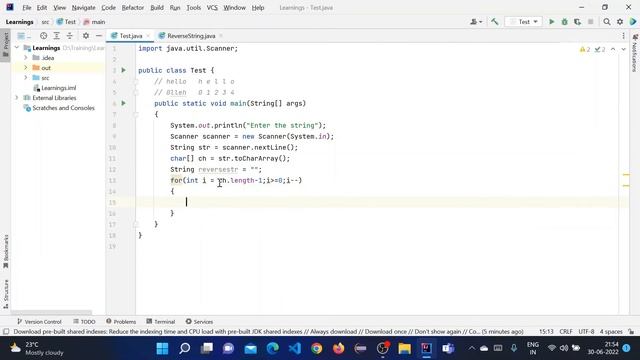Collapse the Learnings project root node
Viewport: 640px width, 360px height.
pyautogui.click(x=17, y=48)
